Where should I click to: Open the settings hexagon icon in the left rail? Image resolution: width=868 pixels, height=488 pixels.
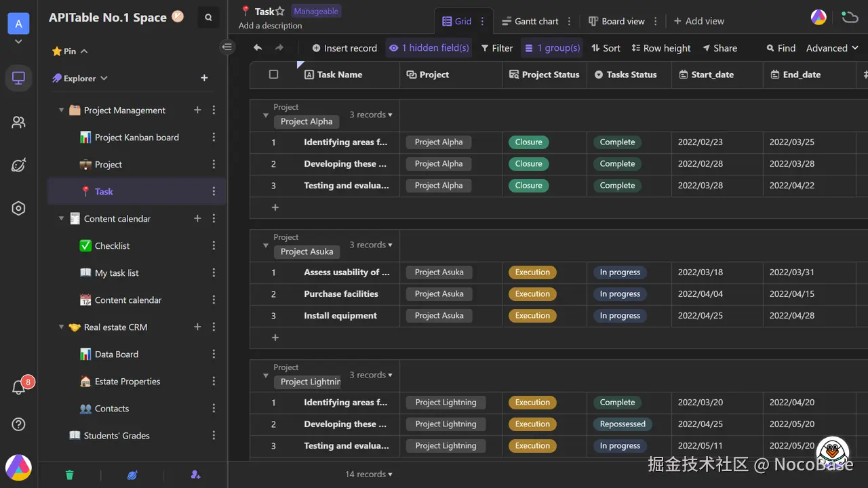[x=19, y=209]
